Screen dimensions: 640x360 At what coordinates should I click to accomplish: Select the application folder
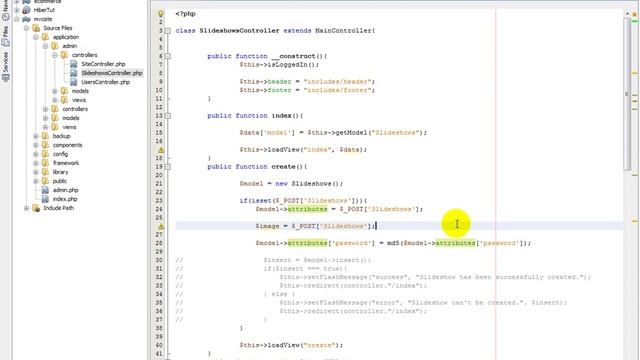(x=66, y=37)
